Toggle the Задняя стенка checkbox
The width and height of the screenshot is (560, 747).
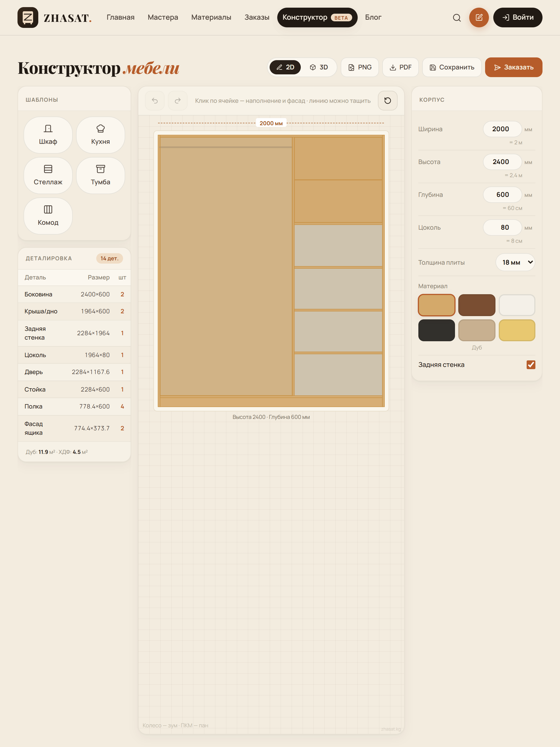[x=531, y=365]
